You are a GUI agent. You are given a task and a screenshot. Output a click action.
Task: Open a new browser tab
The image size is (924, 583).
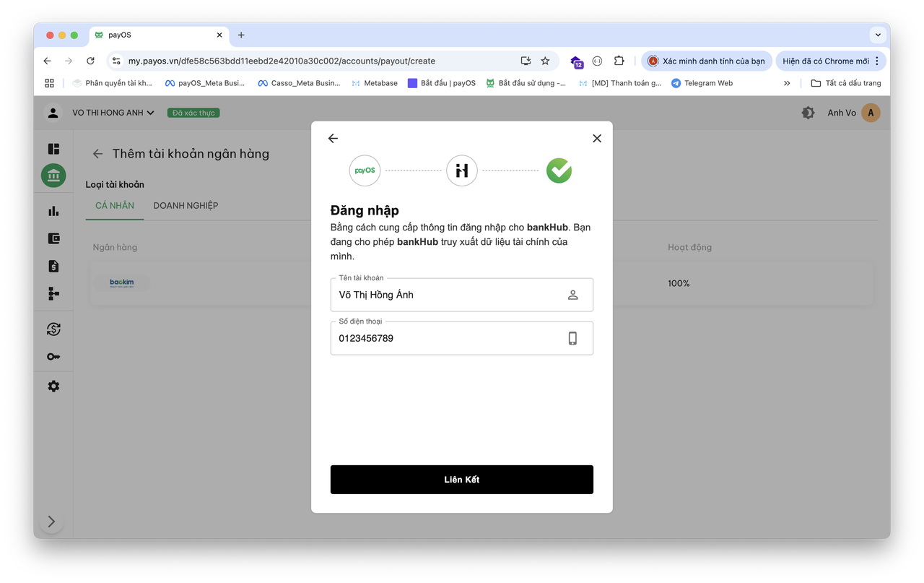[241, 35]
